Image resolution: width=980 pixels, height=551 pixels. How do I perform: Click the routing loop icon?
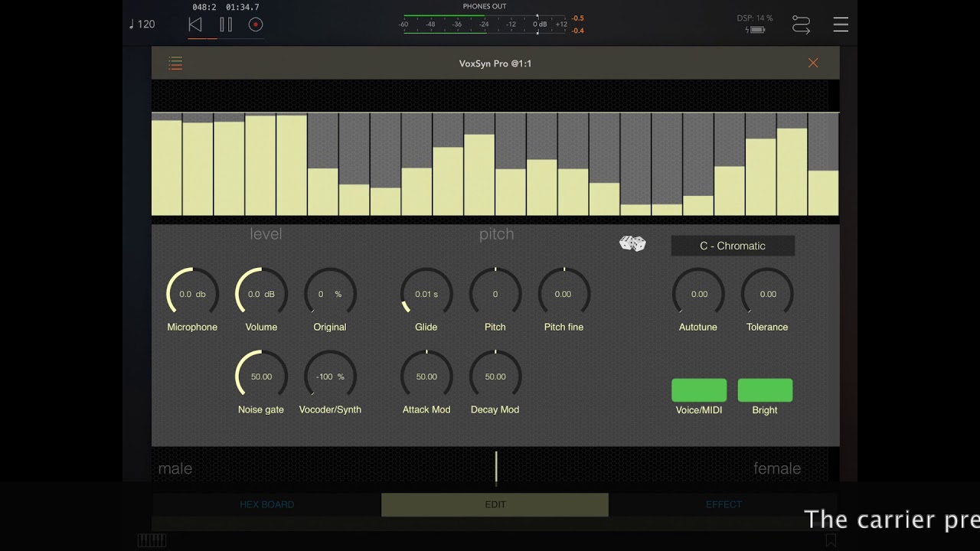[801, 24]
